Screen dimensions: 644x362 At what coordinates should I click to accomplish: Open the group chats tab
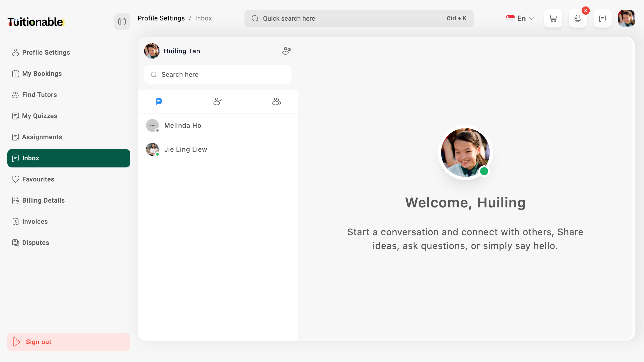coord(276,101)
